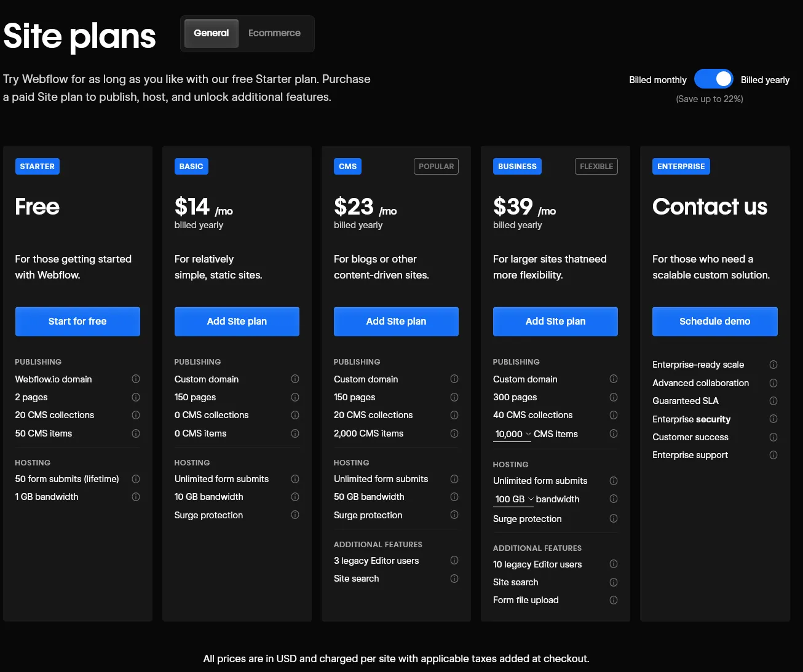This screenshot has width=803, height=672.
Task: Click info icon beside 0 CMS items
Action: coord(295,433)
